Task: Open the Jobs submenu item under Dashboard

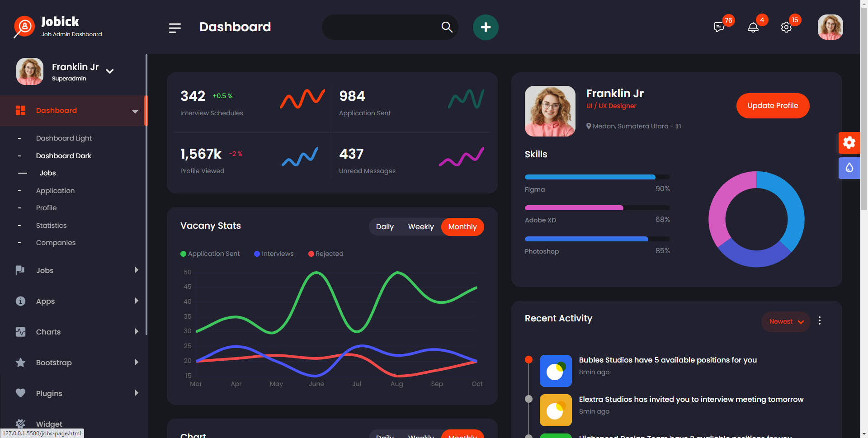Action: click(x=47, y=173)
